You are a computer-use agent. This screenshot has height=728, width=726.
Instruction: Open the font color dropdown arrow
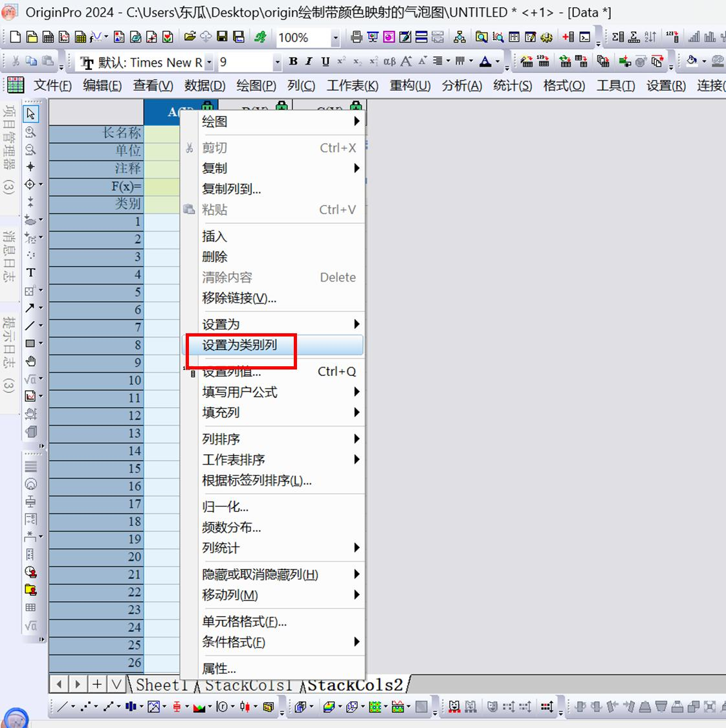click(x=498, y=61)
